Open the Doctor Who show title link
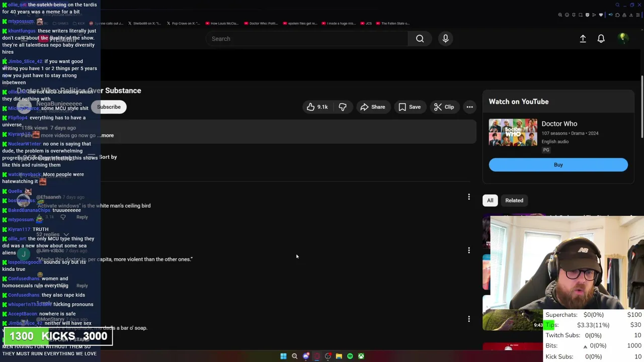644x362 pixels. (559, 124)
